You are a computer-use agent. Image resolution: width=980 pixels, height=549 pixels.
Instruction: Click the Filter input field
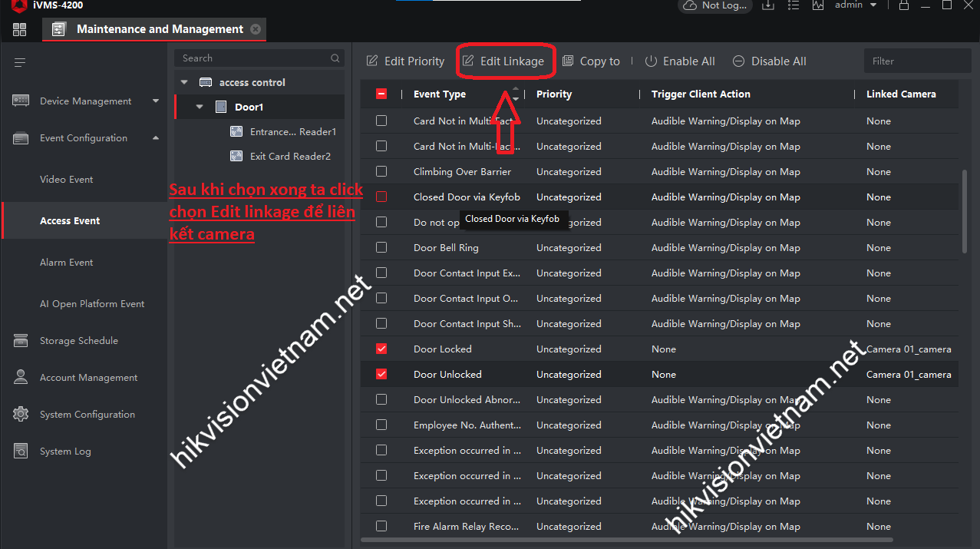(916, 61)
